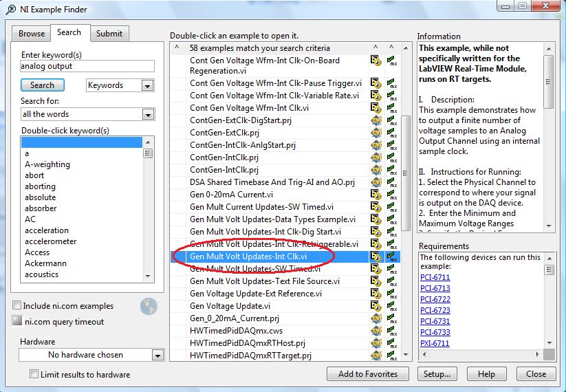The width and height of the screenshot is (566, 392).
Task: Open the PXI-6711 device link
Action: coord(435,343)
